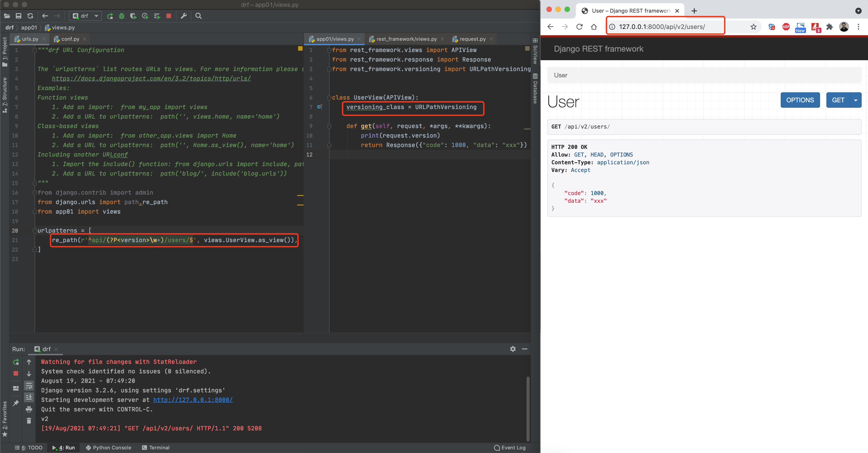Click the print icon in Run panel
This screenshot has height=453, width=868.
(29, 409)
